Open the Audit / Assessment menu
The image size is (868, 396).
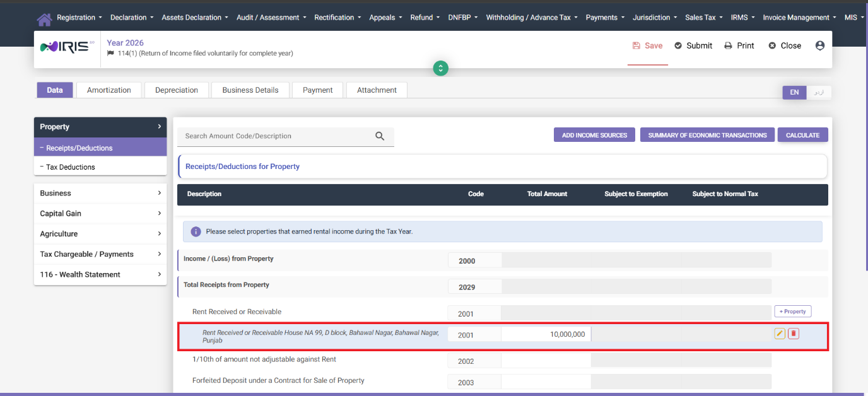(271, 18)
